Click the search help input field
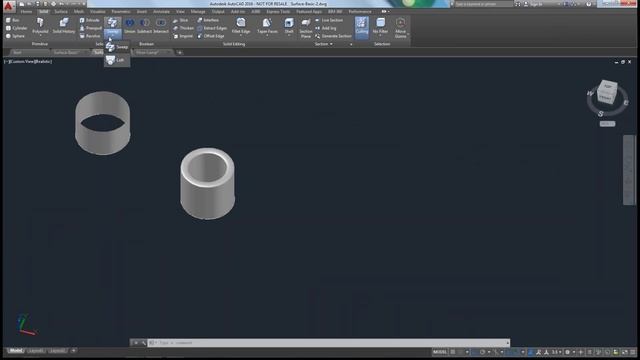This screenshot has width=640, height=360. pyautogui.click(x=484, y=4)
